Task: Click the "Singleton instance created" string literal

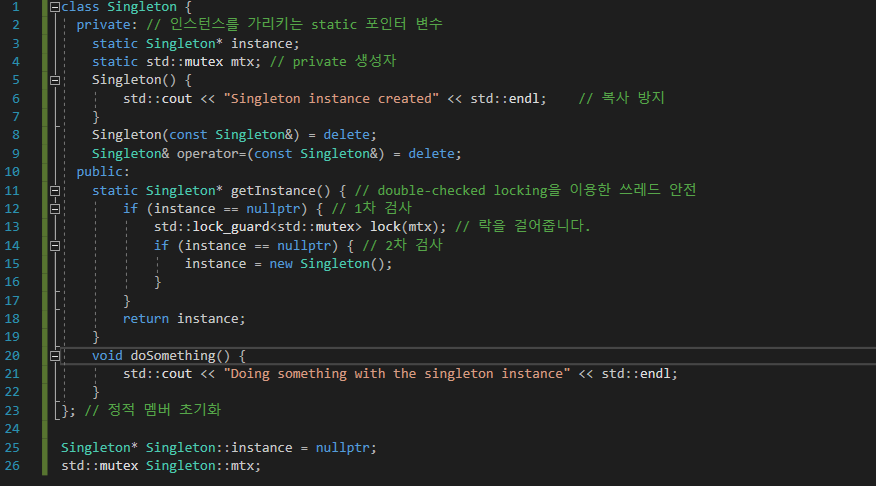Action: [x=331, y=99]
